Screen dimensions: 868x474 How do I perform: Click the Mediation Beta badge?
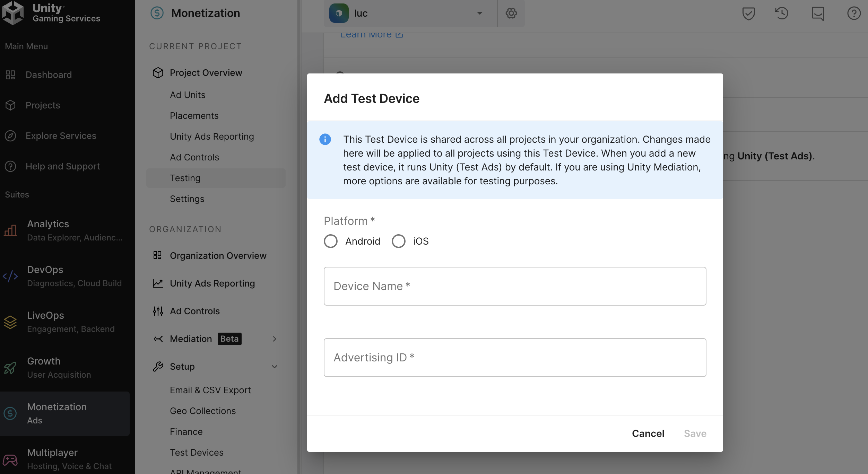[229, 339]
